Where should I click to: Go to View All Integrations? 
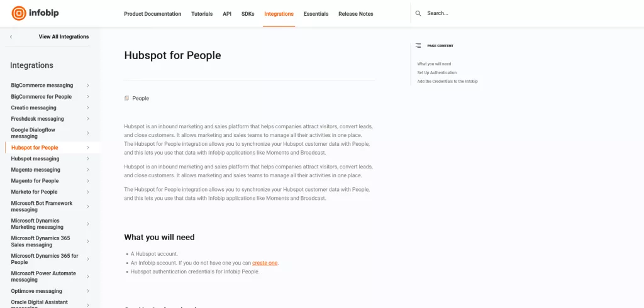(64, 37)
